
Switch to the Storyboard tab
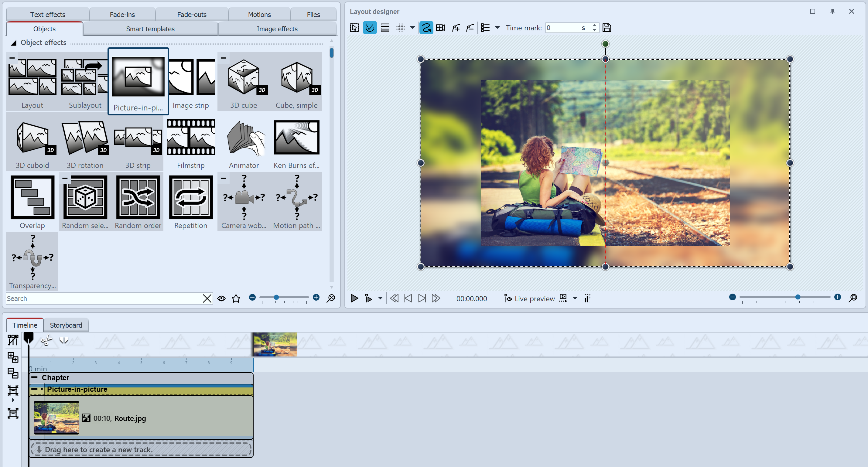pyautogui.click(x=66, y=324)
